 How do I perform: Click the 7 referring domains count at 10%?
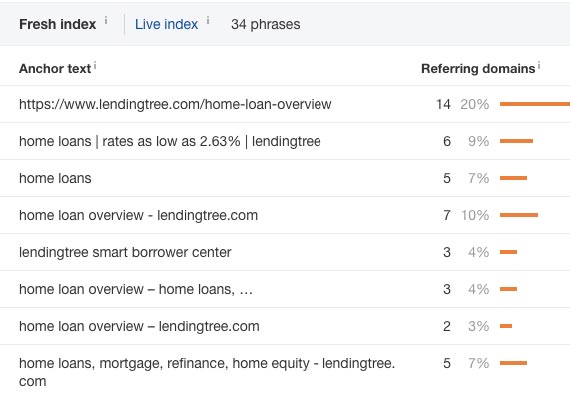point(447,215)
